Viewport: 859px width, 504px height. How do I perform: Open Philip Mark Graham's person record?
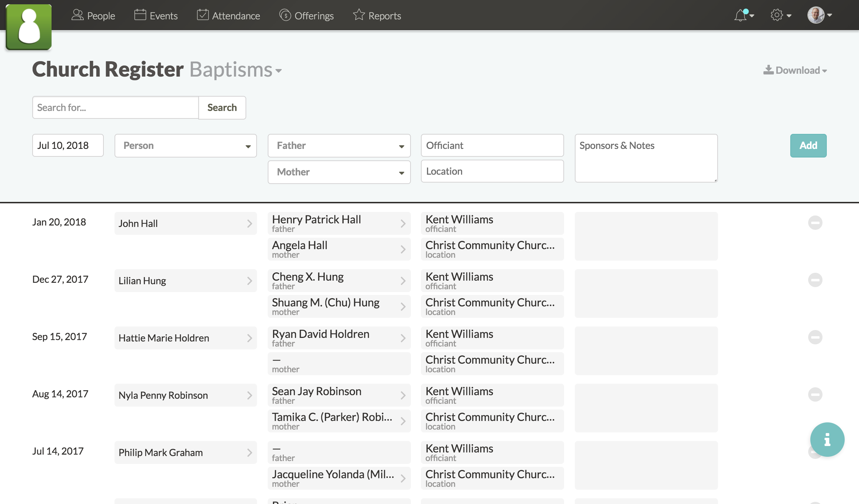tap(185, 452)
